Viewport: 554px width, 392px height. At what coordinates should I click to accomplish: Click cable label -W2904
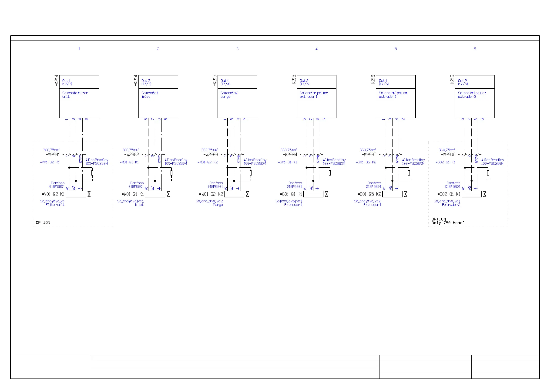click(290, 155)
